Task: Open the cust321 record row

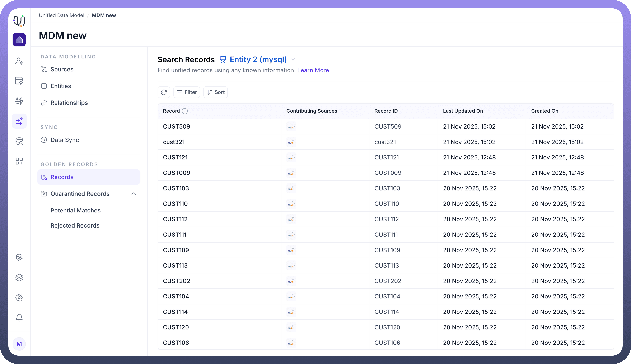Action: pos(174,142)
